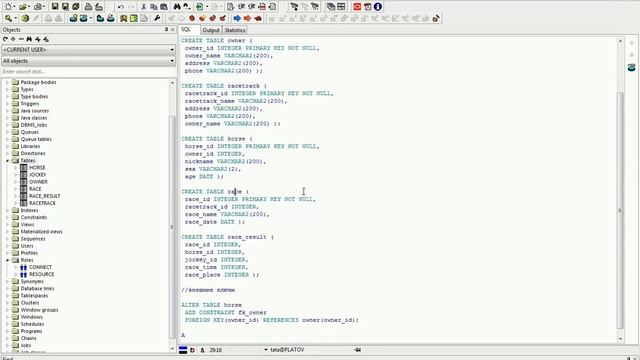Click the Copy icon in toolbar
This screenshot has height=360, width=640.
pos(153,7)
